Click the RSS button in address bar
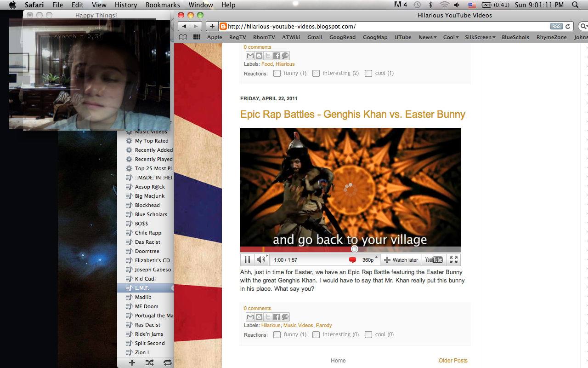This screenshot has width=588, height=368. click(x=556, y=26)
